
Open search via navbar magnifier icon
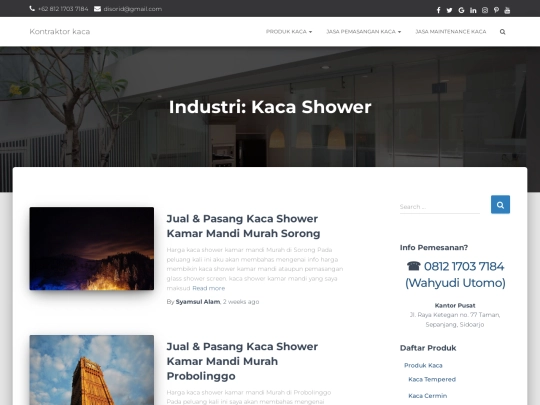(x=502, y=32)
